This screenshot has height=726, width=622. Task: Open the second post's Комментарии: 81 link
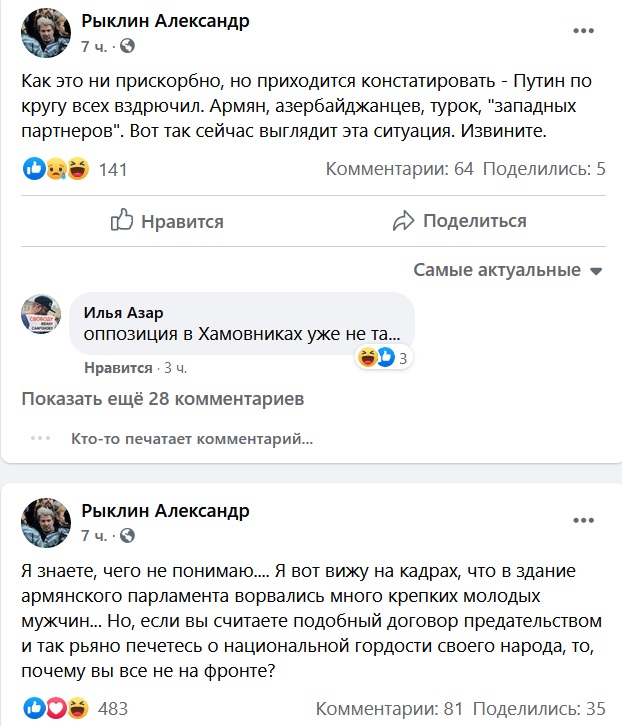coord(389,709)
